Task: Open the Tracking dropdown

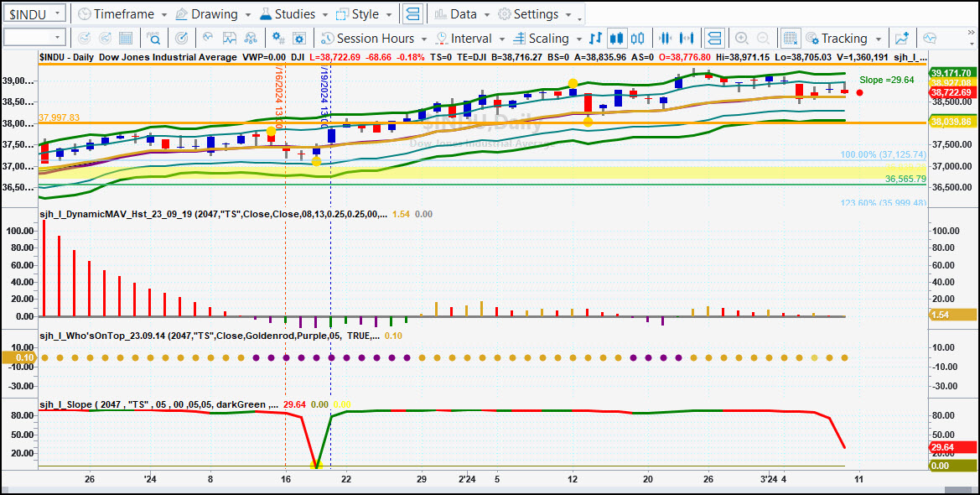Action: (x=843, y=38)
